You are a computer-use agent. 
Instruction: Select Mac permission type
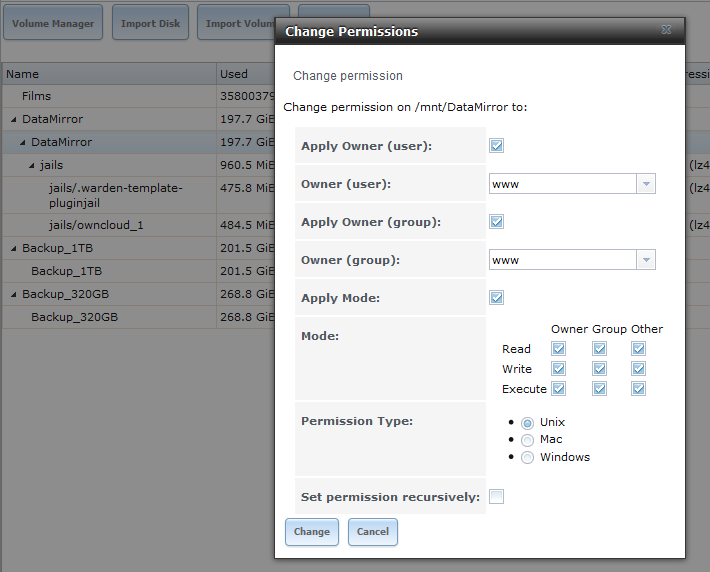pos(527,440)
